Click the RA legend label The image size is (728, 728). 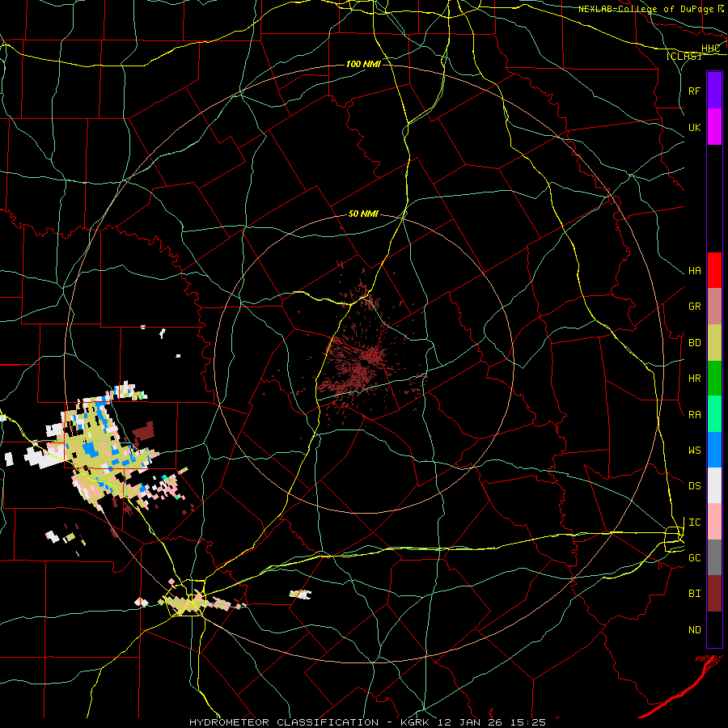point(694,415)
